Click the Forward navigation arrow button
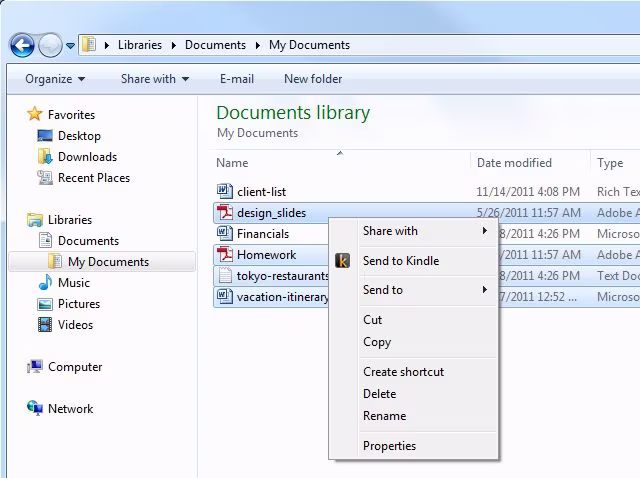 click(50, 45)
